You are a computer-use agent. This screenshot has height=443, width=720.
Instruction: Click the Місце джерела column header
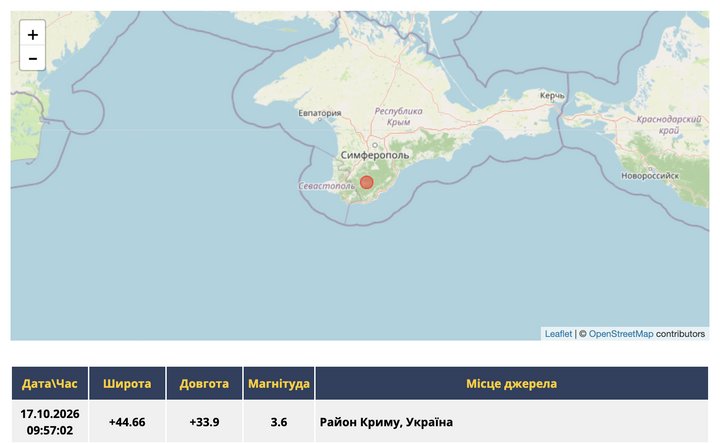[x=512, y=383]
